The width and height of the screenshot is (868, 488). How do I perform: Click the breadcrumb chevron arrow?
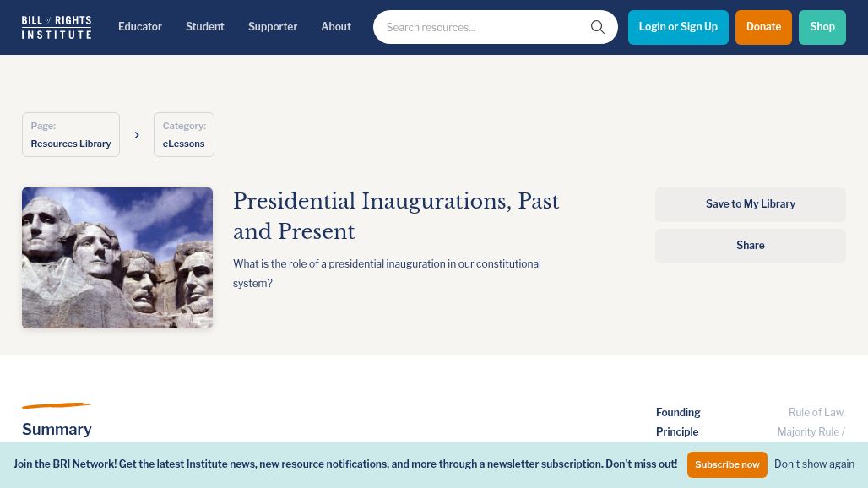pos(137,135)
